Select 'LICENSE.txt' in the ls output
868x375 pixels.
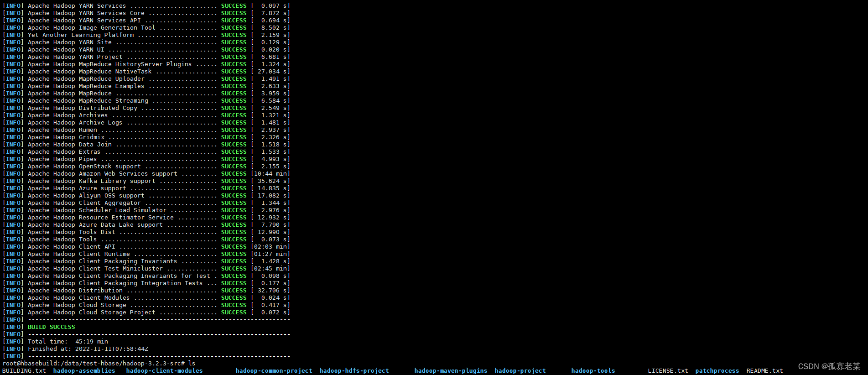(x=668, y=371)
